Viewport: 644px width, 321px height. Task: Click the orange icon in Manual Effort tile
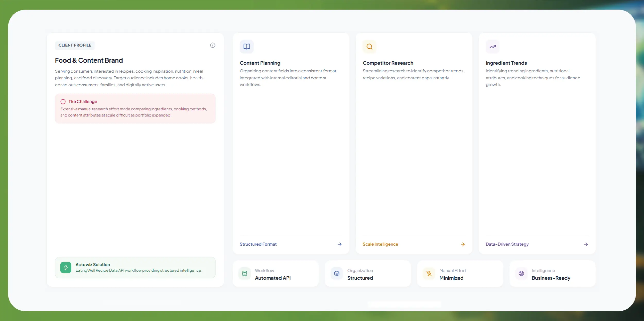point(429,273)
